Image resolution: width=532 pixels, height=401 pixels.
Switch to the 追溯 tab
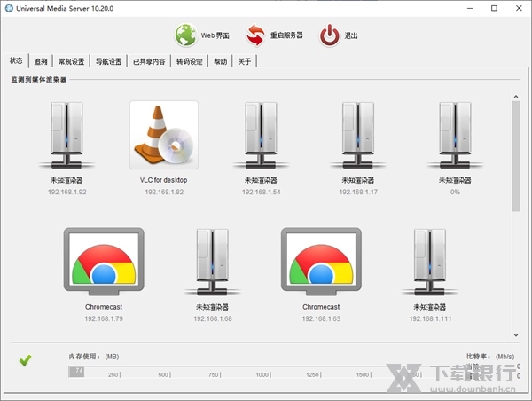41,62
